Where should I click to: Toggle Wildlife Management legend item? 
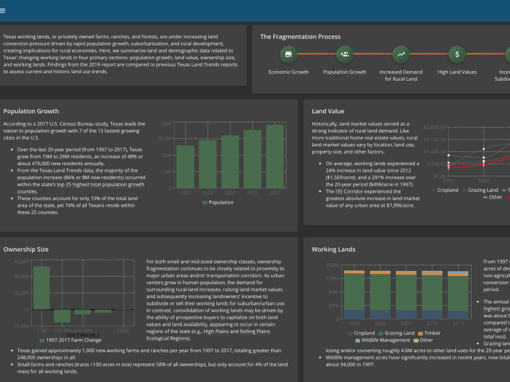pyautogui.click(x=382, y=340)
